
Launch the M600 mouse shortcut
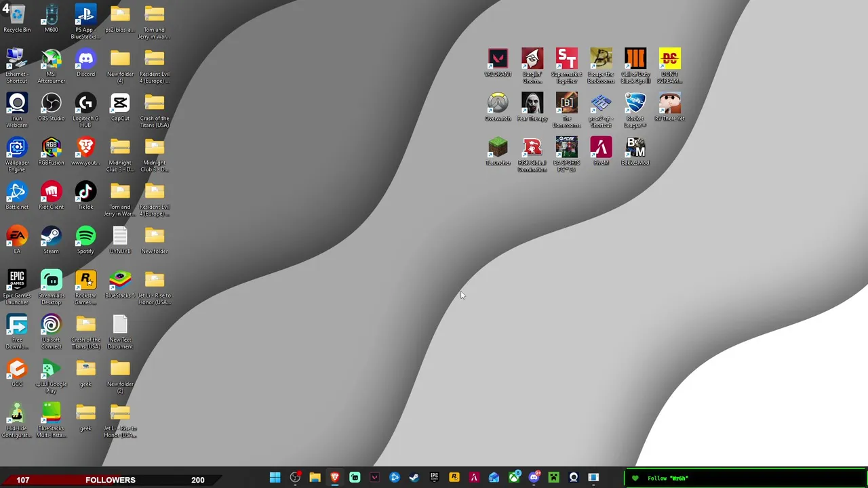point(51,19)
